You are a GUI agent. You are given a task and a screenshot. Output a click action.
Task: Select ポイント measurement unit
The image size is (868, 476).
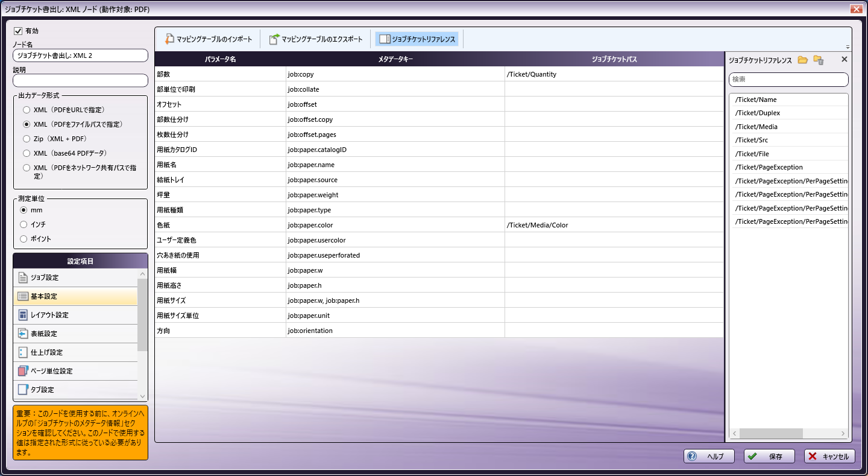point(24,239)
